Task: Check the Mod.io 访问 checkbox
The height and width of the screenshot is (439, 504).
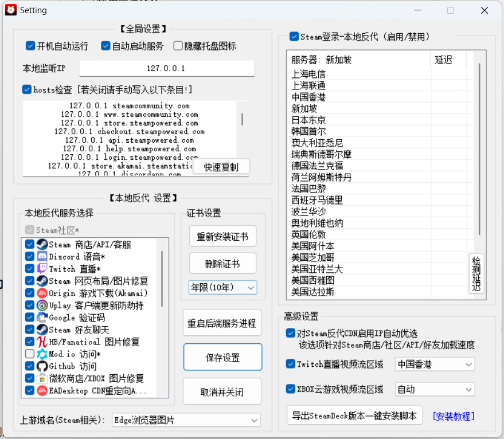Action: click(30, 354)
